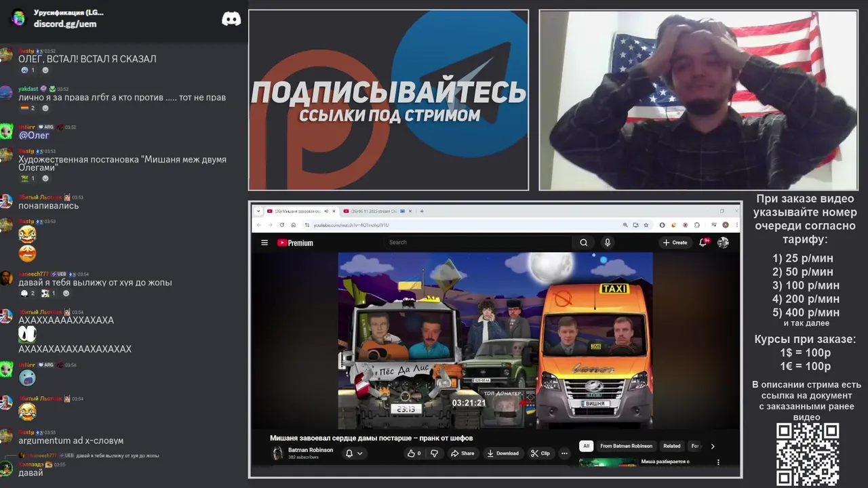Screen dimensions: 868x488
Task: Open more actions ellipsis under video
Action: pos(564,453)
